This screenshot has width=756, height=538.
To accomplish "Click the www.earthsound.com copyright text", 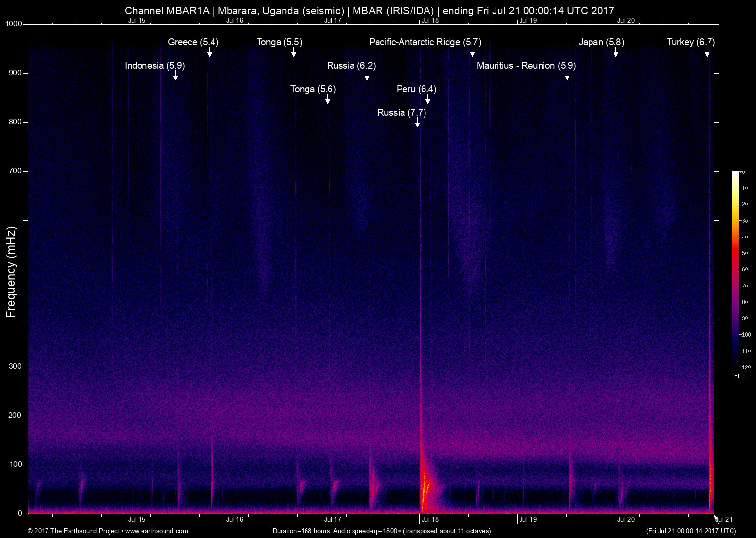I will click(x=108, y=531).
